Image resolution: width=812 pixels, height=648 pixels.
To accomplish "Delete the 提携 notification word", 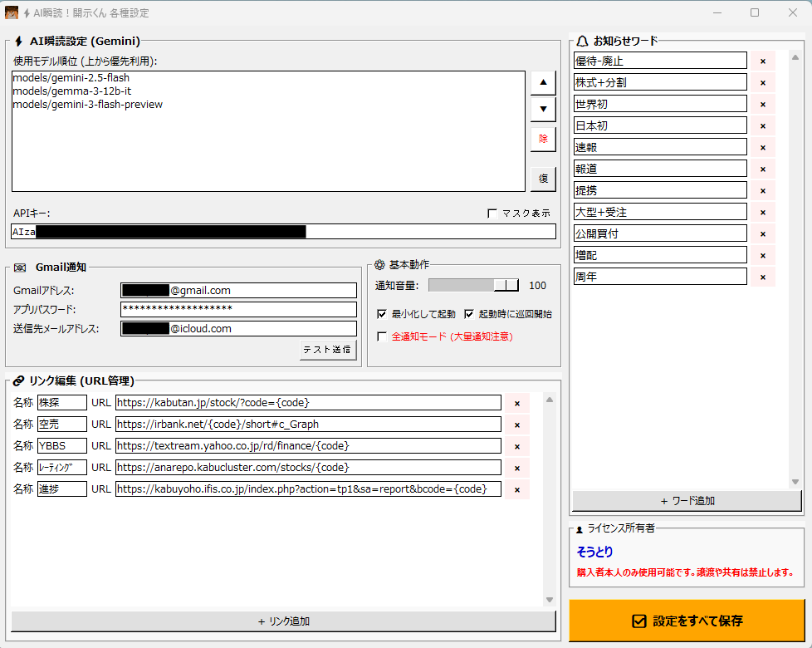I will click(763, 190).
